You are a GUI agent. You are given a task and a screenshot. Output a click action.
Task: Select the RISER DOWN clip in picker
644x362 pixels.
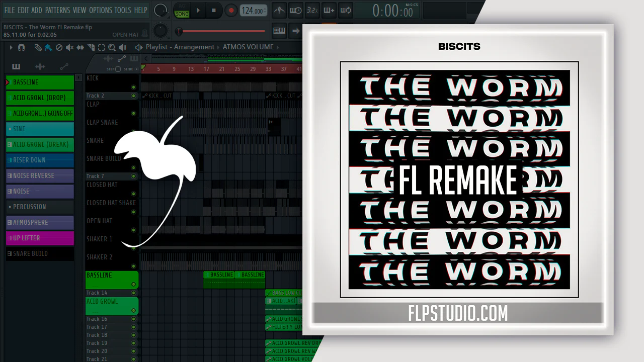pos(40,160)
